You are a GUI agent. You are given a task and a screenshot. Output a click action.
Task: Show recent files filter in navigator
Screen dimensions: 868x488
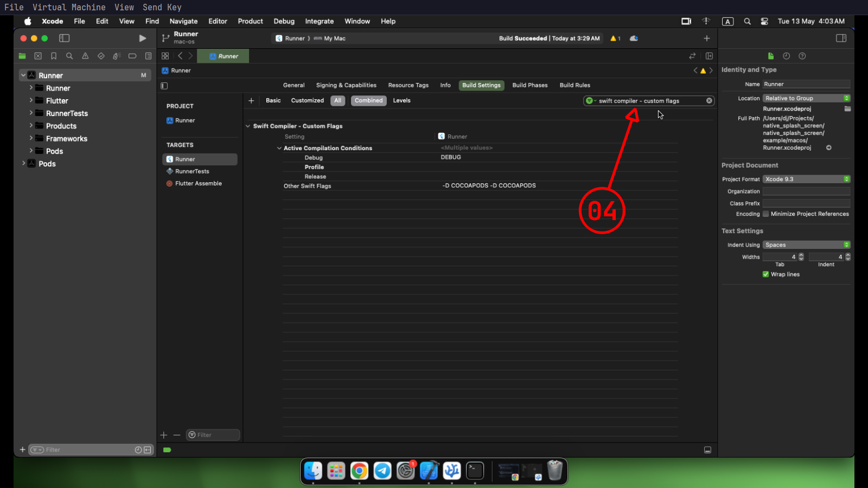138,450
